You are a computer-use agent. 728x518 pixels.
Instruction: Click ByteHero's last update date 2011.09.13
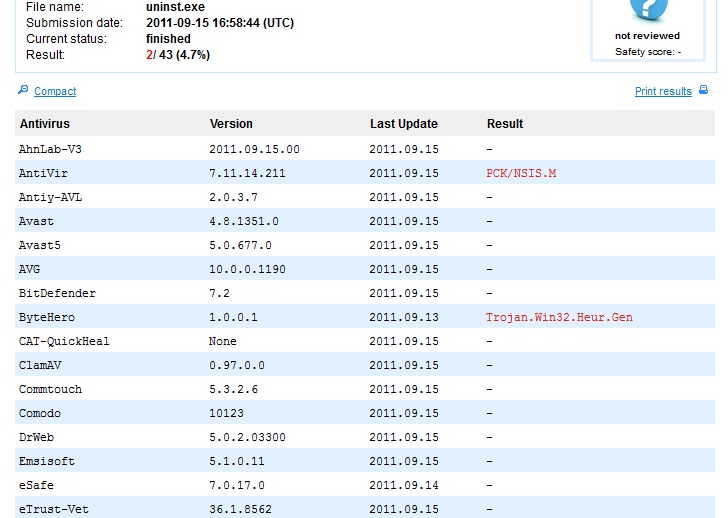tap(404, 317)
